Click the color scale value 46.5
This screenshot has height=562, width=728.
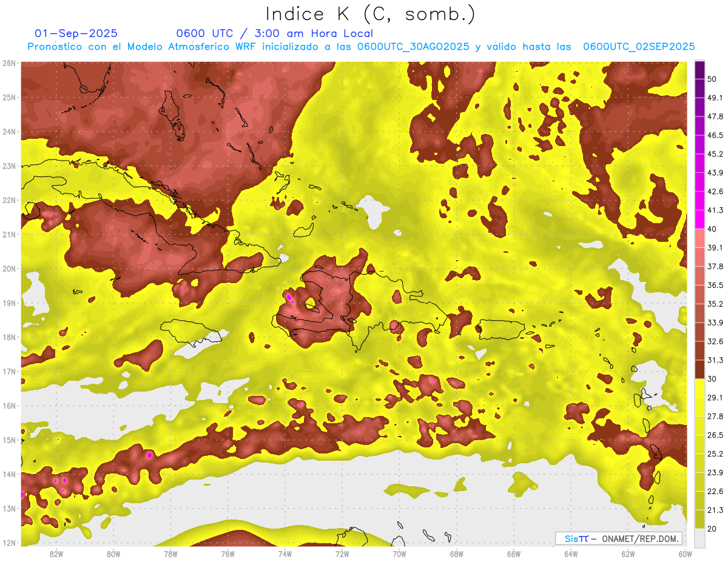715,135
